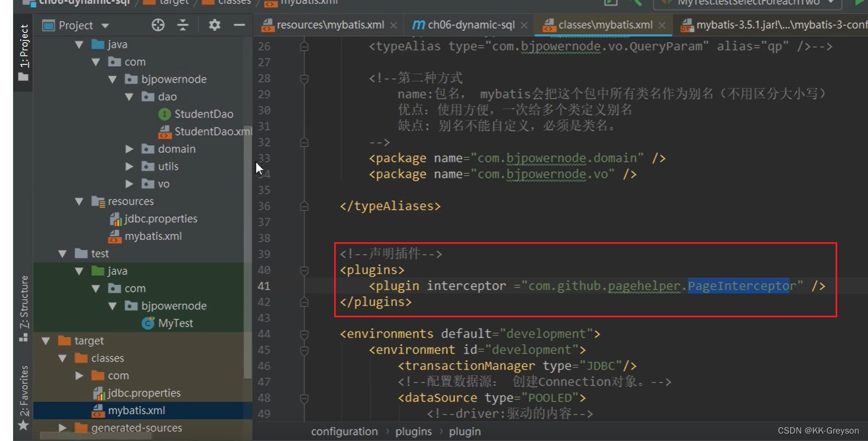Open Project panel settings gear
The image size is (868, 441).
tap(215, 25)
